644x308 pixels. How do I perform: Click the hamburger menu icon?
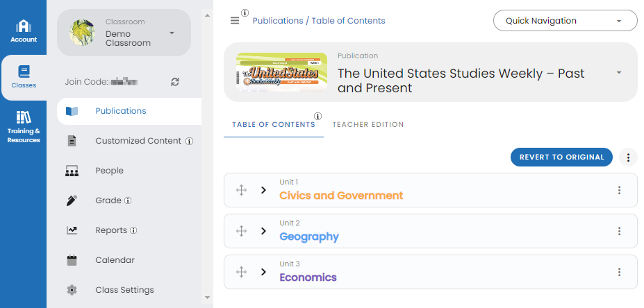(235, 21)
